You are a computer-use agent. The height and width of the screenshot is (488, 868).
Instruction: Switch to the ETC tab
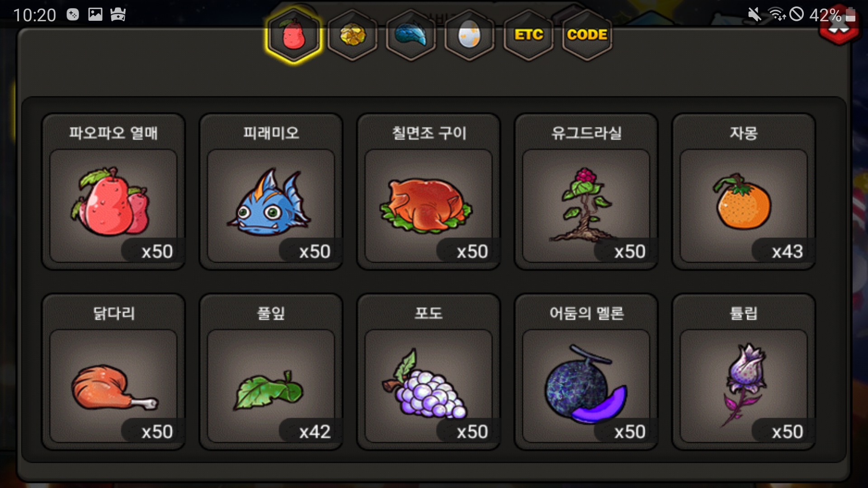[528, 35]
